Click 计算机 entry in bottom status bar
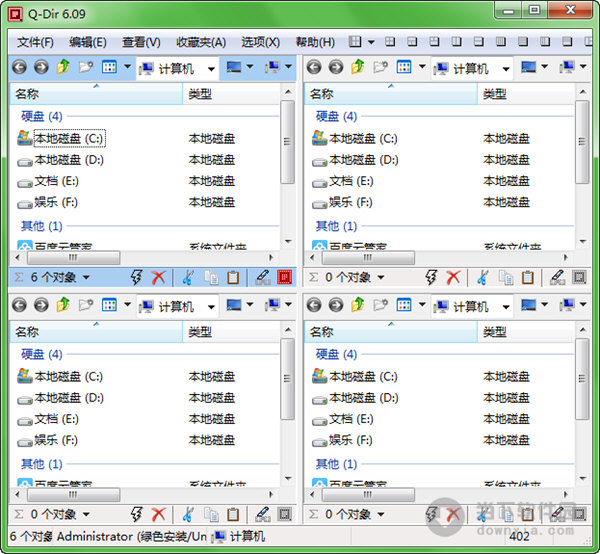Viewport: 600px width, 554px height. click(238, 536)
